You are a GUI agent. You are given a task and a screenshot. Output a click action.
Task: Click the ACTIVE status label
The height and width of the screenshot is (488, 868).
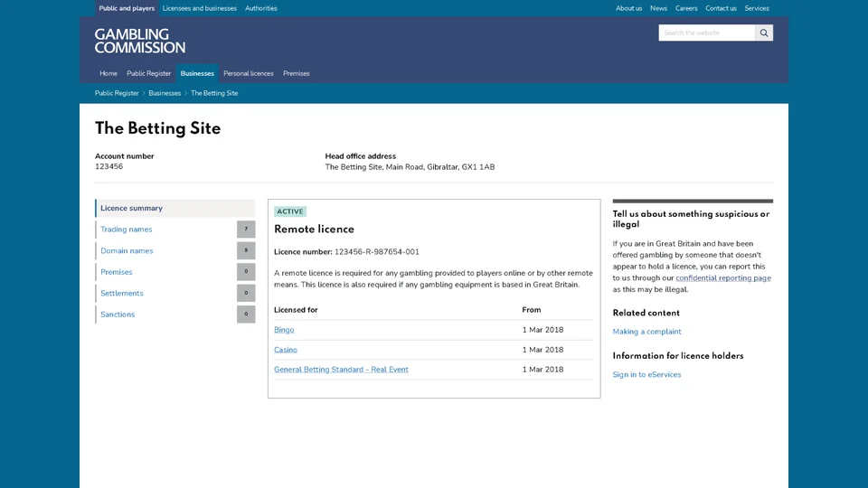tap(290, 211)
